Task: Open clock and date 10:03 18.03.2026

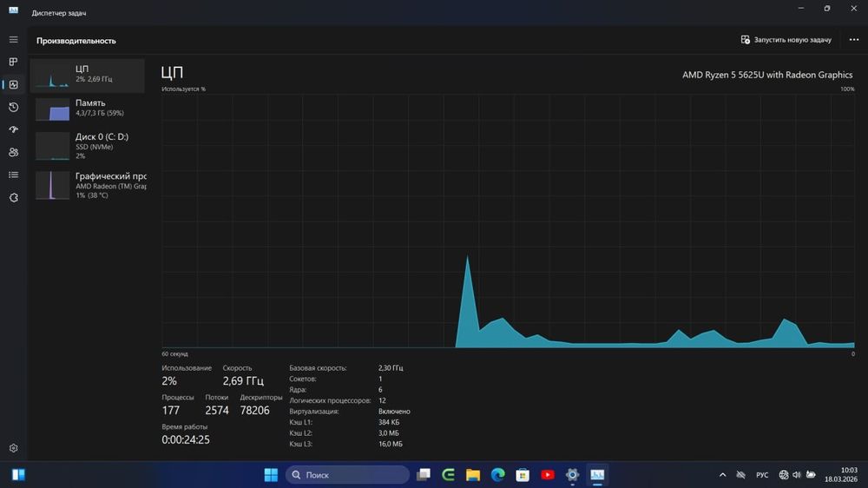Action: [x=840, y=475]
